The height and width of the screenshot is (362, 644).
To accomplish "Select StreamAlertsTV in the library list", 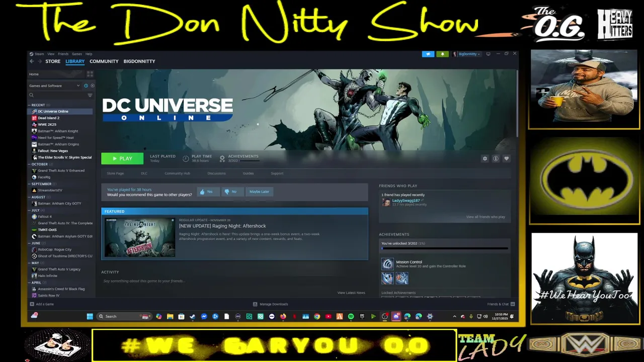I will [x=50, y=190].
